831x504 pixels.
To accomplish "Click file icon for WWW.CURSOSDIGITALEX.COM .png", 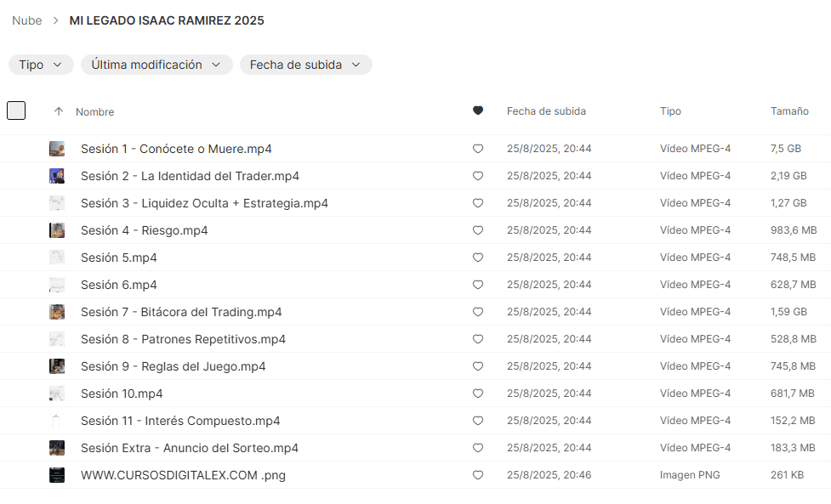I will pyautogui.click(x=57, y=475).
